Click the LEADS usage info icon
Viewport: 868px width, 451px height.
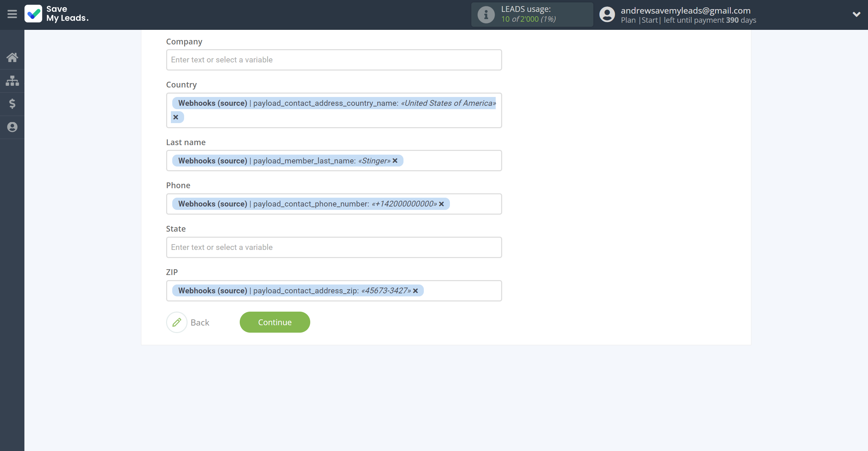coord(486,15)
